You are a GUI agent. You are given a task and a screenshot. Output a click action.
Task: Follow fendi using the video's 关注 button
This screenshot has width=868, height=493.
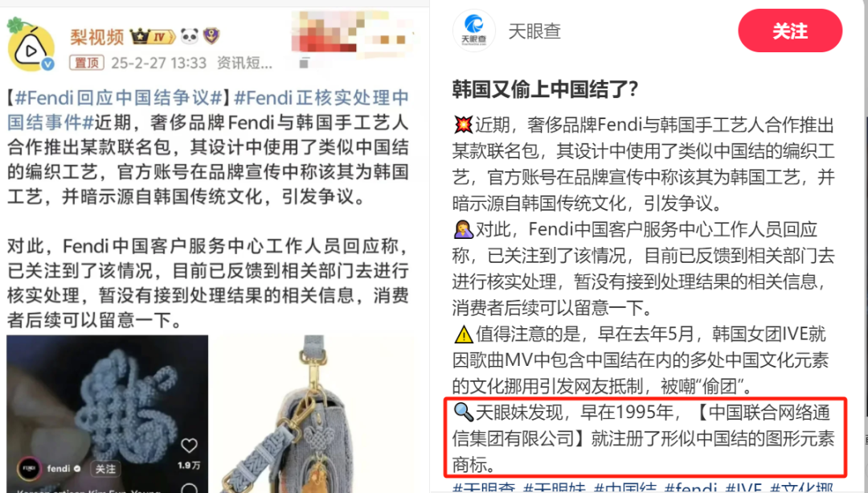click(x=104, y=469)
